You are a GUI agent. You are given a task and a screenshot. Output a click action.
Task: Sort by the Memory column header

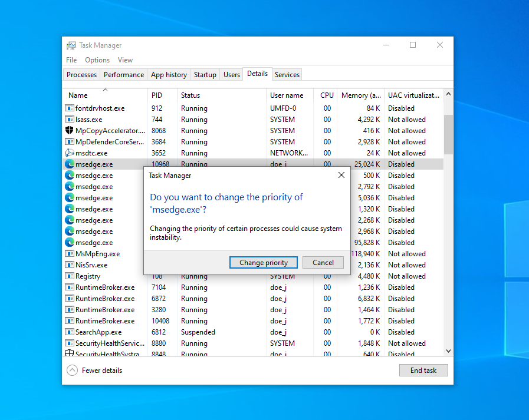(361, 95)
